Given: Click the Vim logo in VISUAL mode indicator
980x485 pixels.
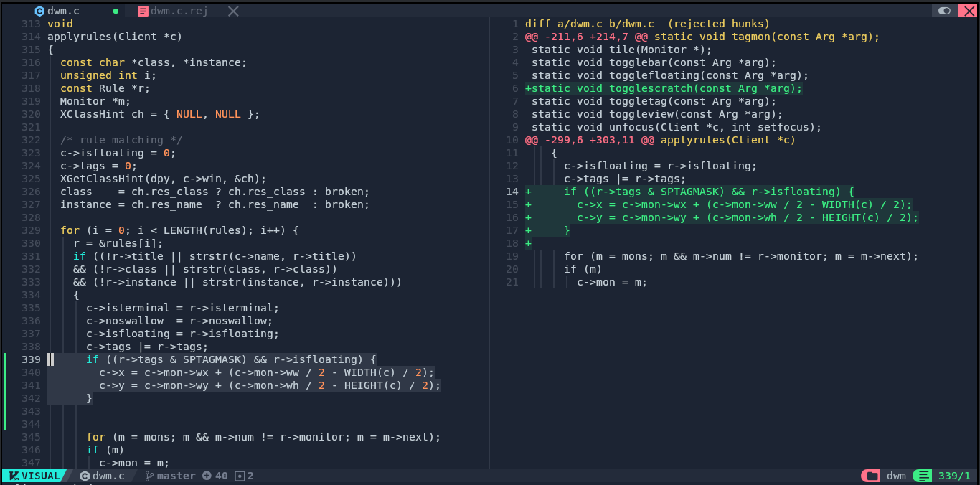Looking at the screenshot, I should (x=13, y=476).
